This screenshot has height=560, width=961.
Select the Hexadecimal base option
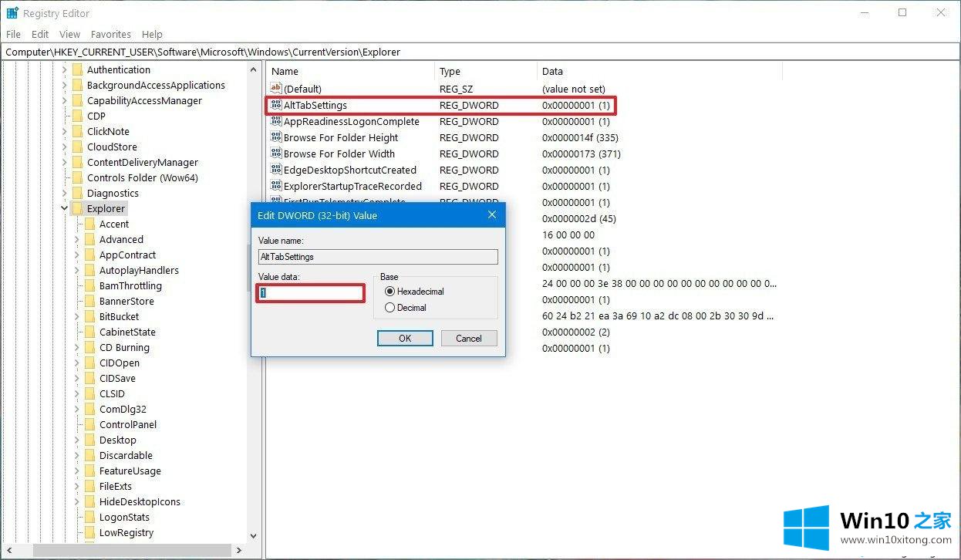(415, 292)
